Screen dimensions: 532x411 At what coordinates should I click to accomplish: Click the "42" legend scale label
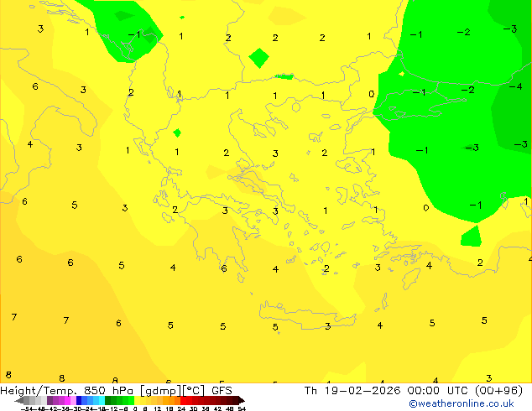coord(217,408)
